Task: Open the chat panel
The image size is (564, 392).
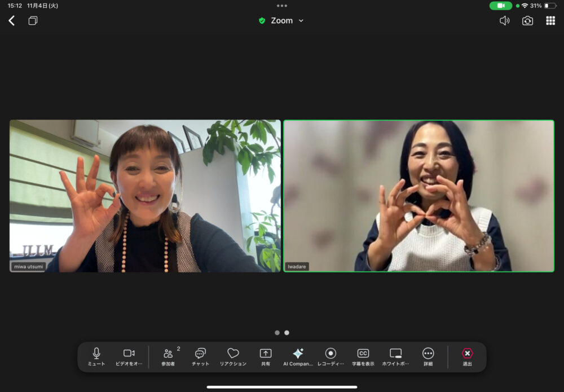Action: click(200, 356)
